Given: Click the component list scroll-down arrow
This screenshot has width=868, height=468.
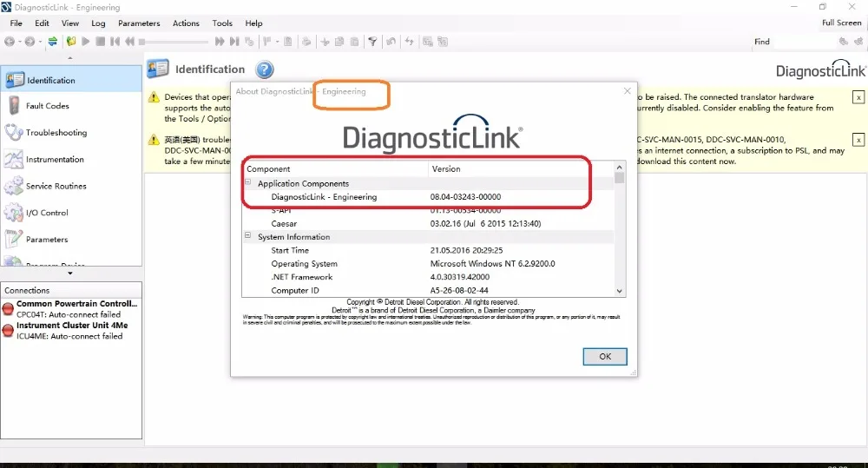Looking at the screenshot, I should pyautogui.click(x=620, y=292).
